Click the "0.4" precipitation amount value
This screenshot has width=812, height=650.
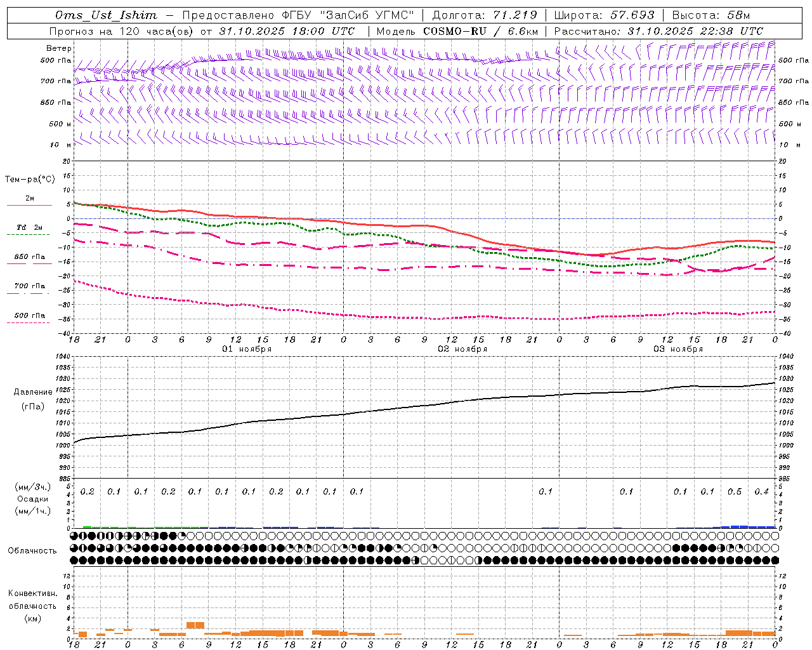point(761,492)
